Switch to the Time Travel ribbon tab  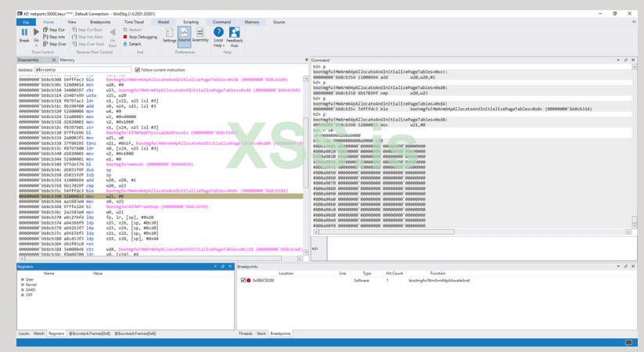(x=134, y=22)
